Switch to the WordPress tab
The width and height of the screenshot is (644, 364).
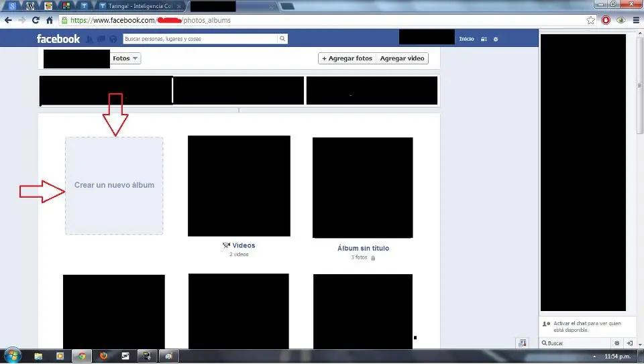pos(30,6)
